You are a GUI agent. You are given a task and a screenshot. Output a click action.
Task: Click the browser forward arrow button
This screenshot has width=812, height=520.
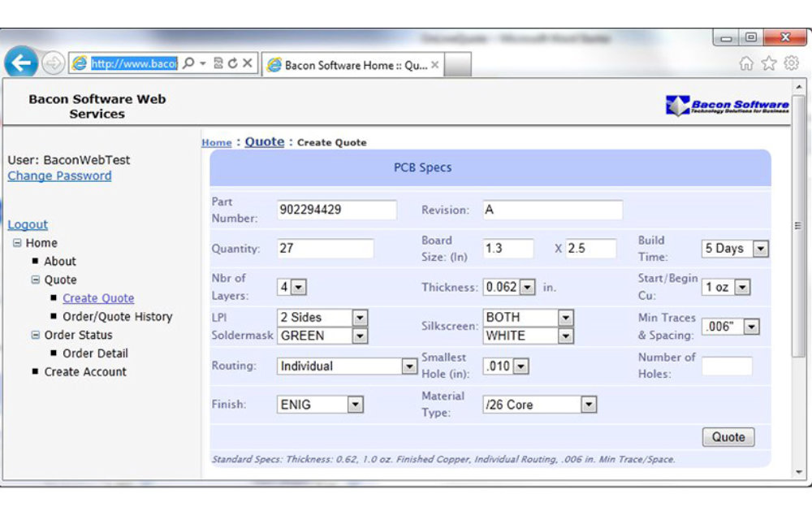coord(53,63)
